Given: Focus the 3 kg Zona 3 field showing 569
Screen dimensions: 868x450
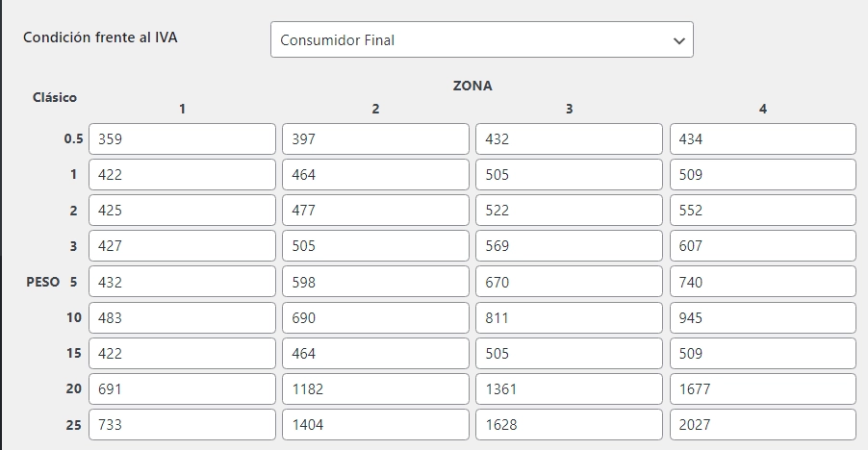Looking at the screenshot, I should [x=569, y=246].
